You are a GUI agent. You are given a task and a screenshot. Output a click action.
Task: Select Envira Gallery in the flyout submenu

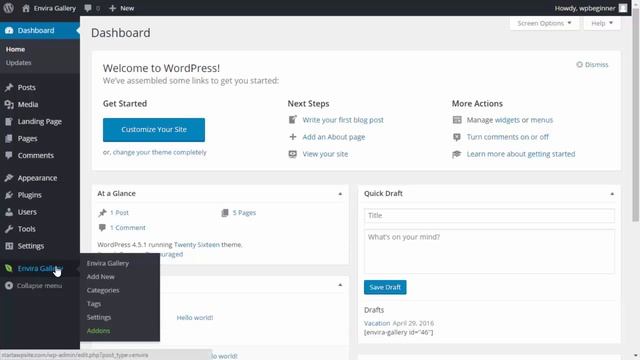[108, 263]
